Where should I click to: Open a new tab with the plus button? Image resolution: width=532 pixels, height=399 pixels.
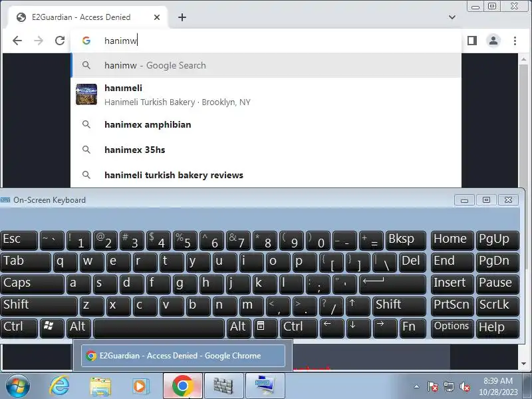click(182, 17)
